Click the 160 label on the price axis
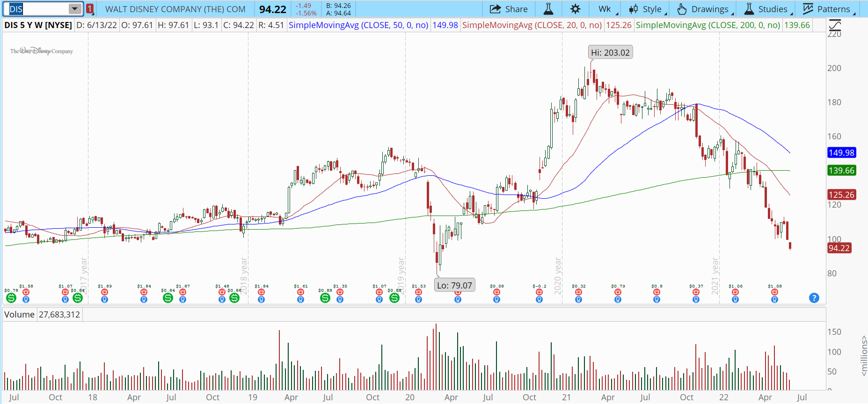Viewport: 868px width, 404px height. (834, 137)
